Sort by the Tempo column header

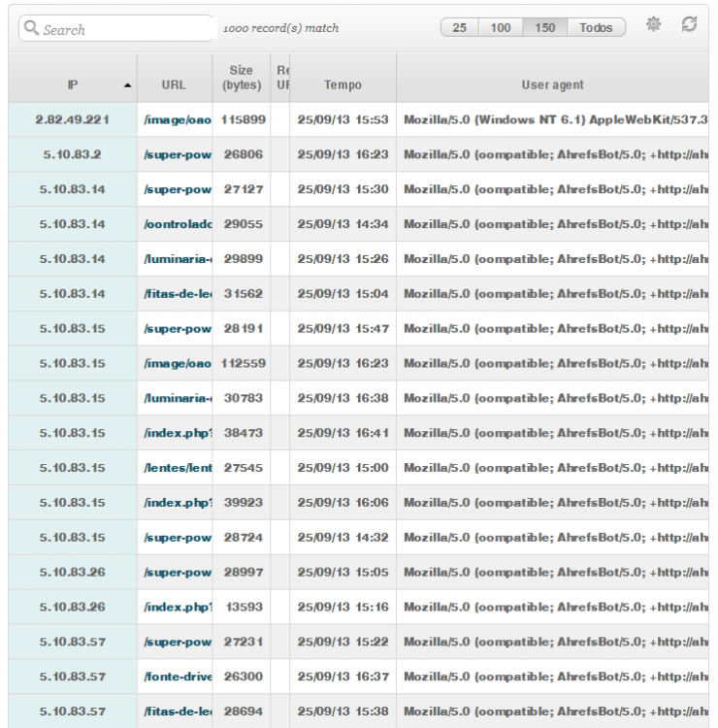(x=343, y=85)
